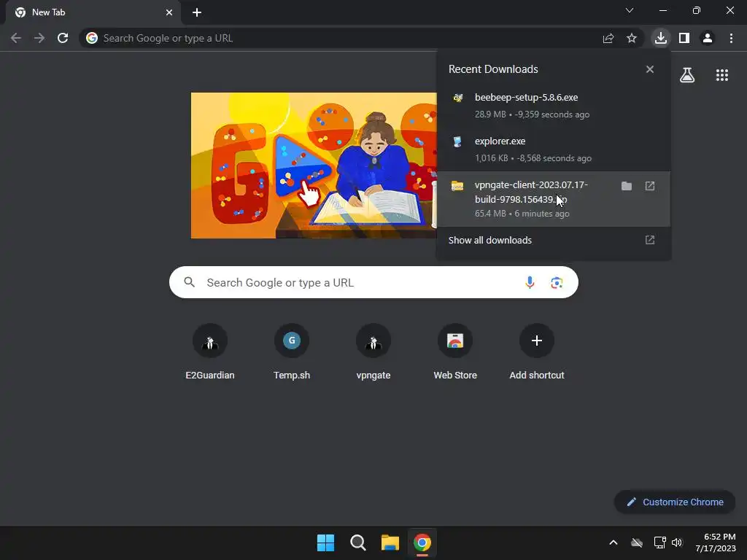
Task: Open a new tab with plus button
Action: [x=197, y=12]
